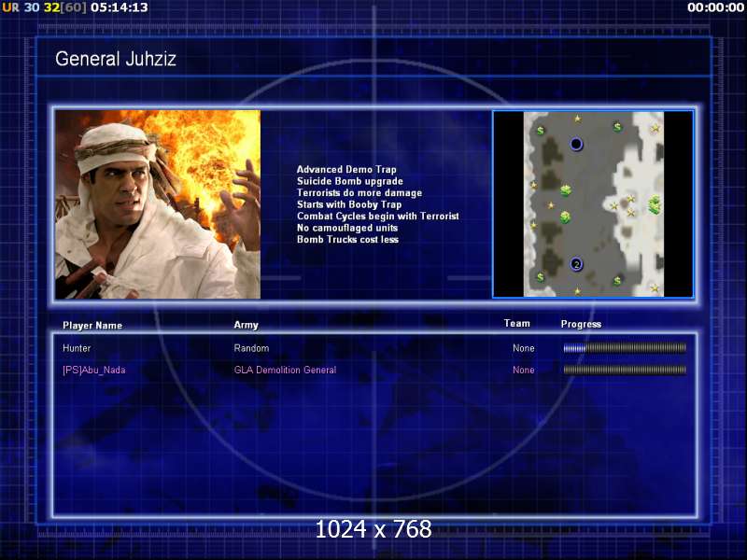This screenshot has height=560, width=747.
Task: Click 'Suicide Bomb upgrade' ability line
Action: pos(349,181)
